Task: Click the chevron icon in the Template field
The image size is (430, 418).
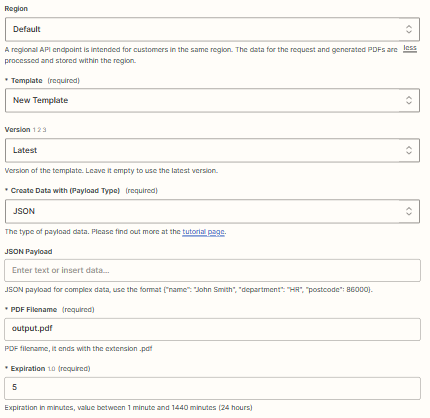Action: point(409,100)
